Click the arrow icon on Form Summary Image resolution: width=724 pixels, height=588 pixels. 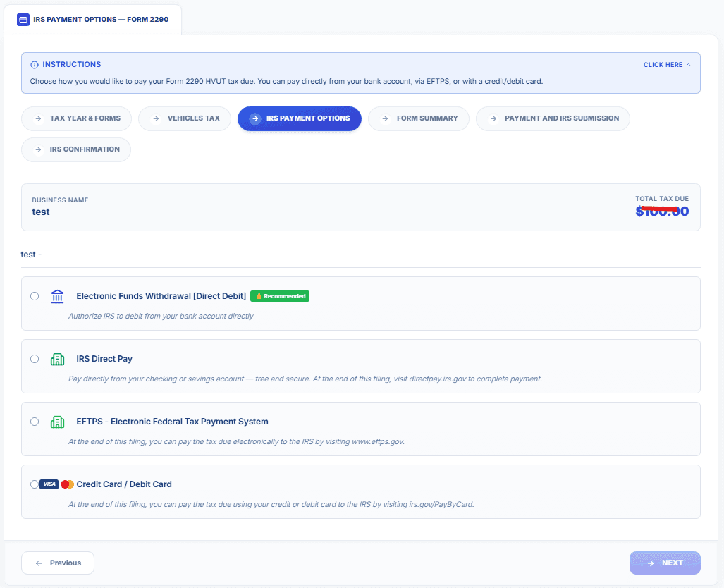coord(385,118)
